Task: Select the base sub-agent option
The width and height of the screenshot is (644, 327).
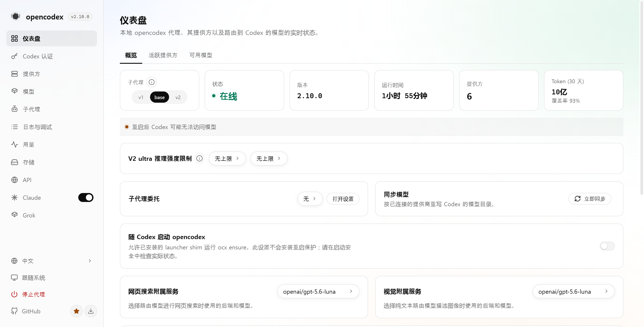Action: pos(159,97)
